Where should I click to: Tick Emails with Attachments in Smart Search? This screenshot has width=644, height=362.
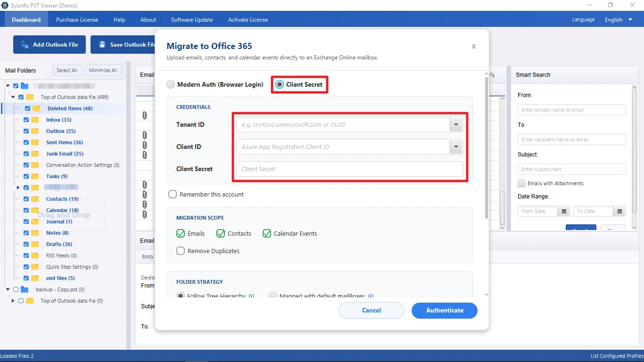coord(521,183)
